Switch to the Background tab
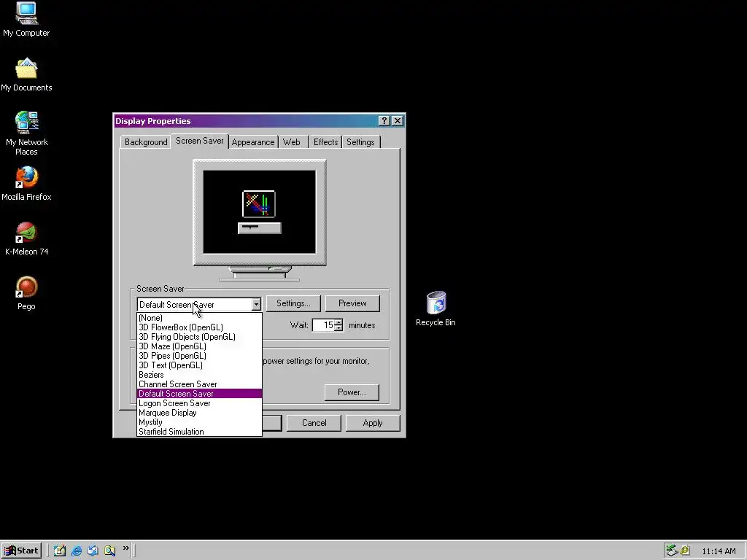The height and width of the screenshot is (560, 747). tap(146, 142)
